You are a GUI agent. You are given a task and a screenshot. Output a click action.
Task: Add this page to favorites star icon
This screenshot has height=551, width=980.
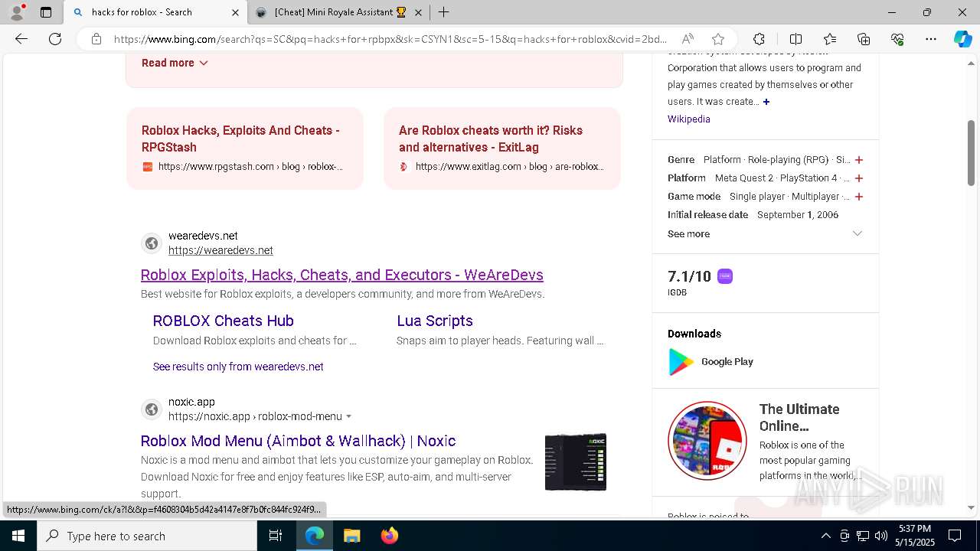click(718, 39)
